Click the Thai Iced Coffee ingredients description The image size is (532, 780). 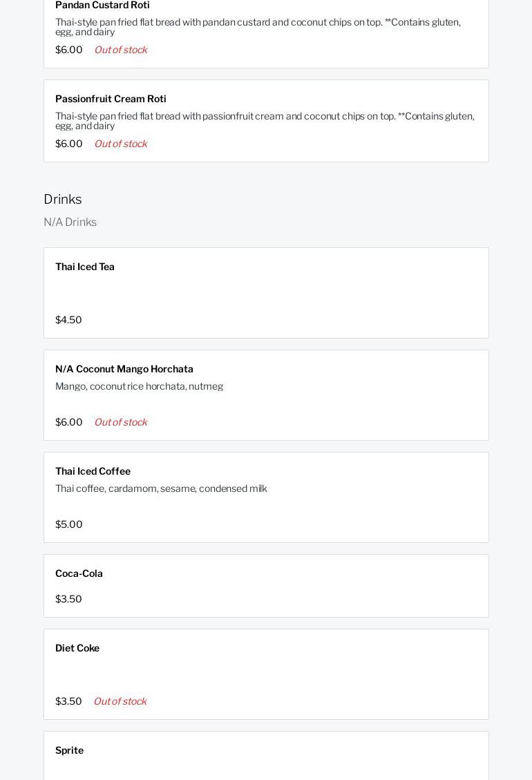[x=161, y=488]
